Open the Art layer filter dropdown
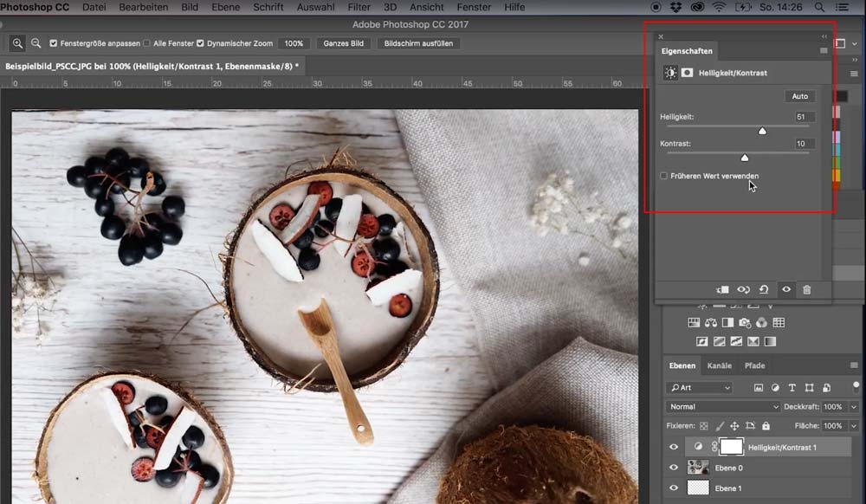 pos(700,388)
